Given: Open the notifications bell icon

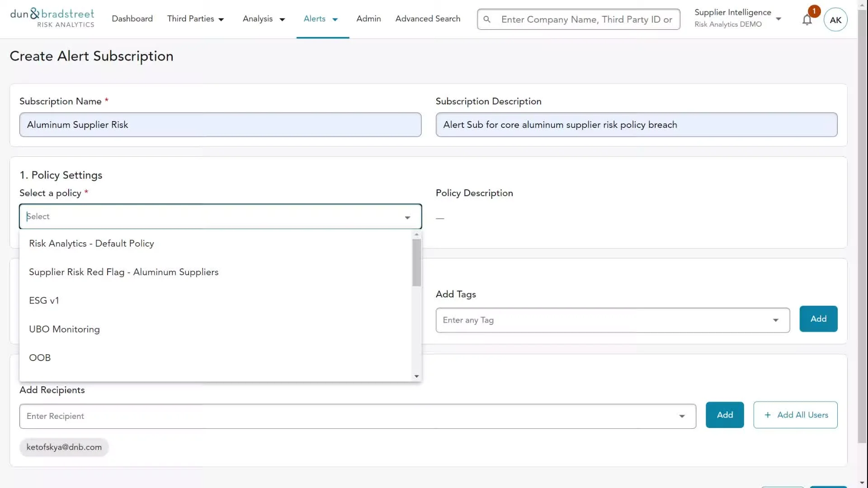Looking at the screenshot, I should (807, 20).
